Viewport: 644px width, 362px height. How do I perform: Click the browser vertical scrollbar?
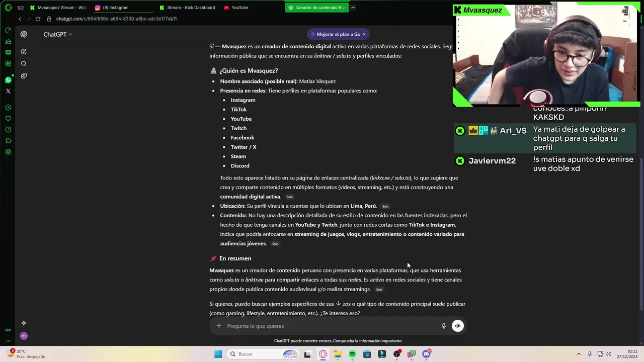click(x=641, y=234)
